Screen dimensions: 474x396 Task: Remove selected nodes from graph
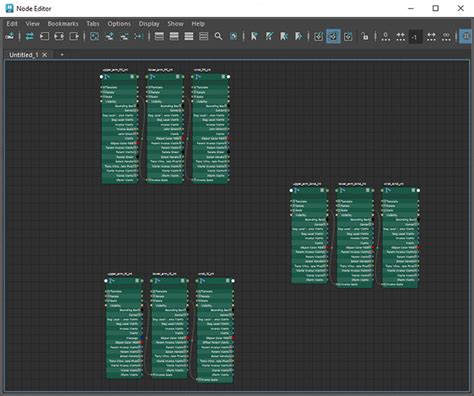[x=124, y=36]
